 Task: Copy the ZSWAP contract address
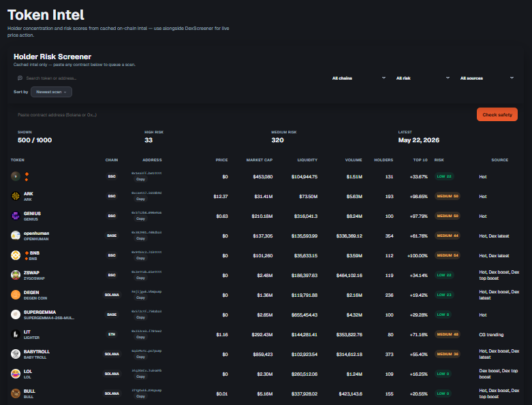(x=141, y=278)
